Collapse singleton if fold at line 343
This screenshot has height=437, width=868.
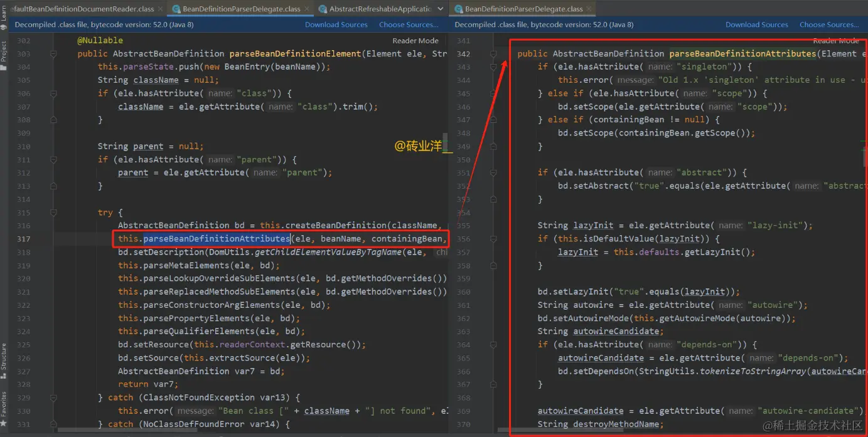click(x=494, y=67)
